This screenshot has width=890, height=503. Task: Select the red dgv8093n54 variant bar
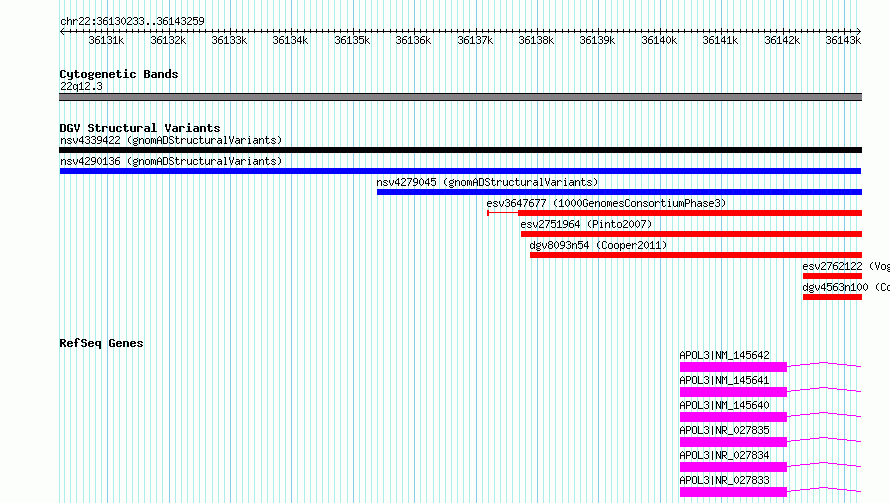tap(696, 255)
